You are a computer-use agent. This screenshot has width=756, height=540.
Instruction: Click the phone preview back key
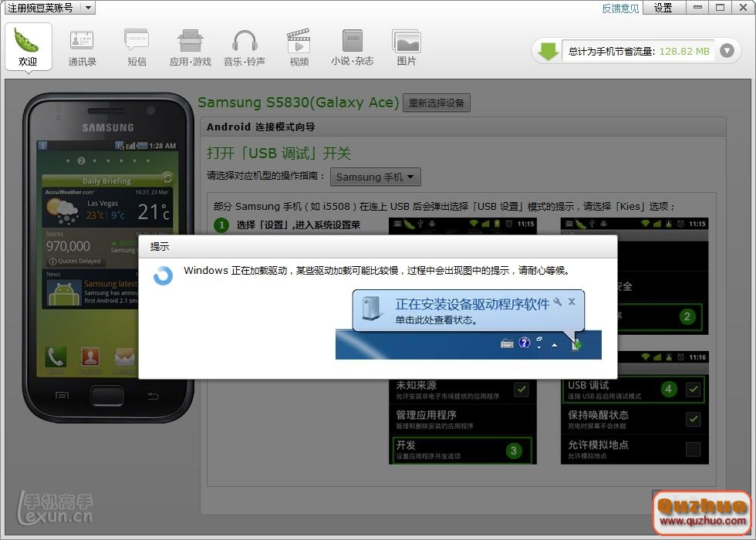[x=154, y=396]
